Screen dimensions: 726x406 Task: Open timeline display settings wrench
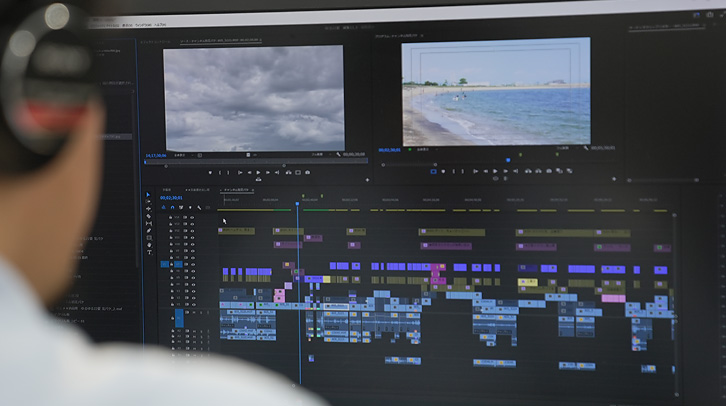pyautogui.click(x=199, y=207)
